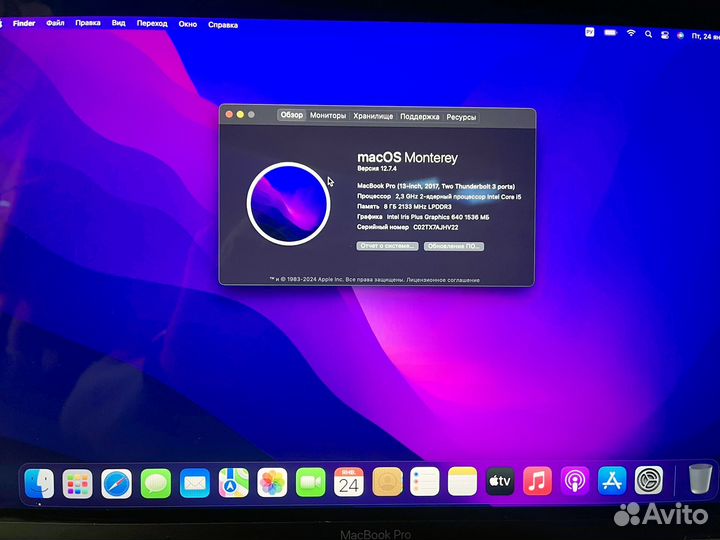Viewport: 720px width, 540px height.
Task: Open Podcasts app in Dock
Action: pos(574,481)
